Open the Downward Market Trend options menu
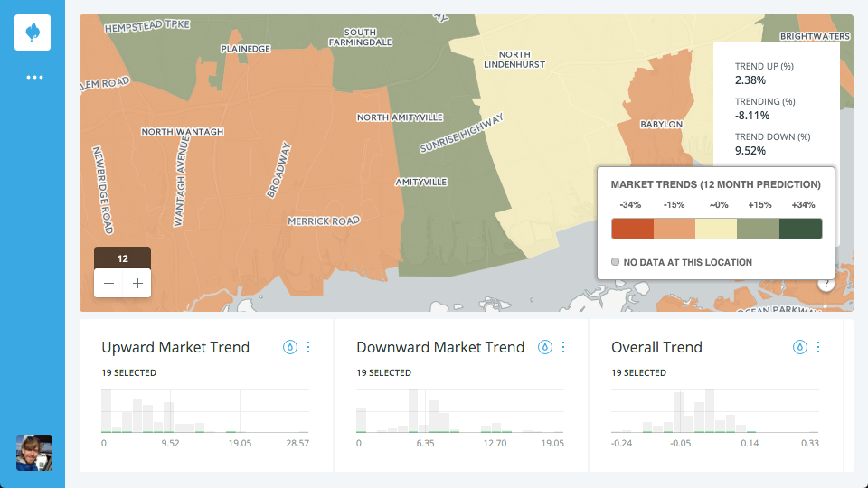Image resolution: width=868 pixels, height=488 pixels. point(563,347)
